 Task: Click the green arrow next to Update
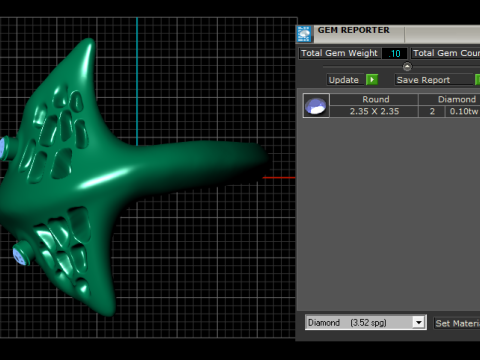click(x=372, y=80)
